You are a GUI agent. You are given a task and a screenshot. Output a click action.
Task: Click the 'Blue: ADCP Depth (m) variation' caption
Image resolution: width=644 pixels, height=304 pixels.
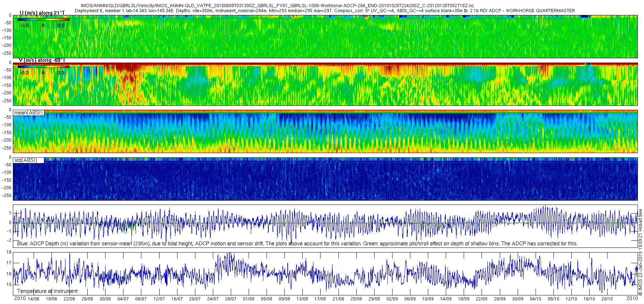pyautogui.click(x=297, y=244)
